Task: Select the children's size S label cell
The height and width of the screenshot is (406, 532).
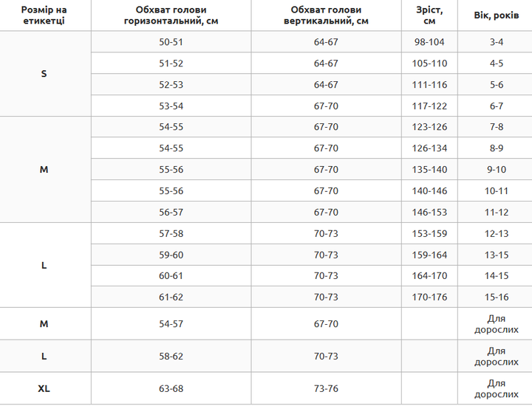Action: pos(45,74)
